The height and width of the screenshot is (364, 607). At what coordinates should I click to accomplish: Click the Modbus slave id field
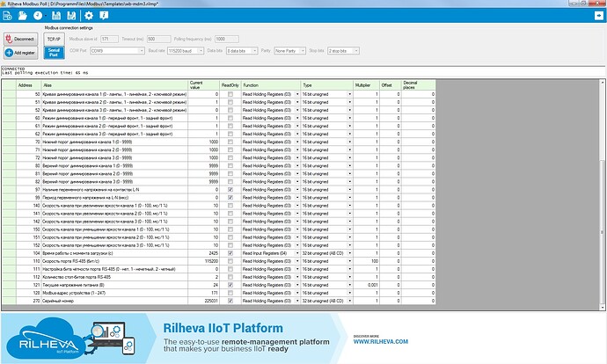[x=109, y=39]
